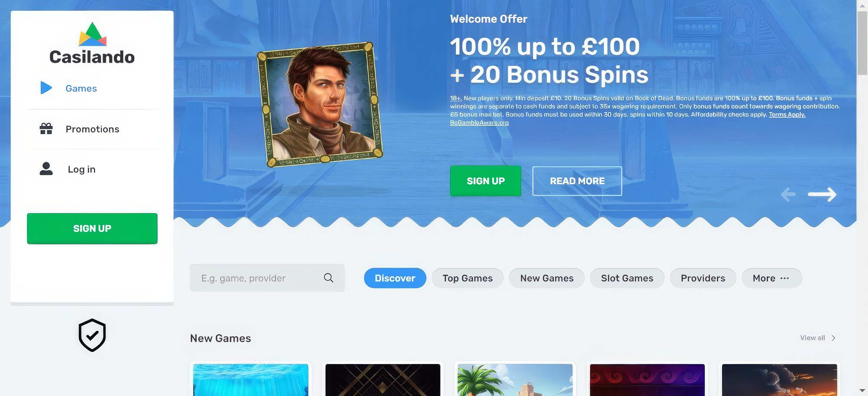Focus the game or provider search field
This screenshot has width=868, height=396.
tap(267, 278)
